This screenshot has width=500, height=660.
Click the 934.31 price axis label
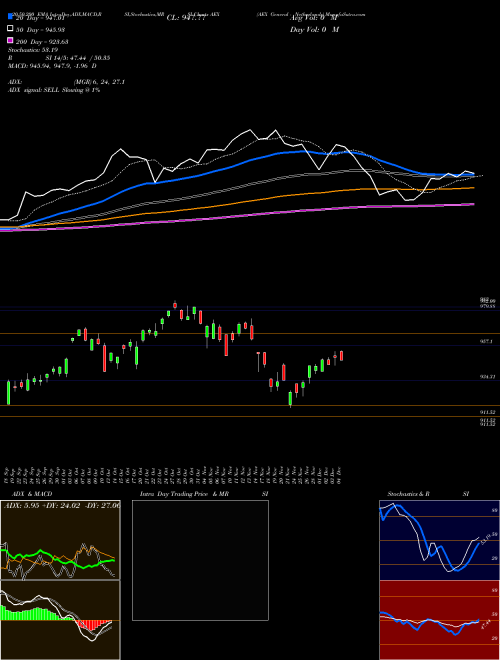(487, 377)
